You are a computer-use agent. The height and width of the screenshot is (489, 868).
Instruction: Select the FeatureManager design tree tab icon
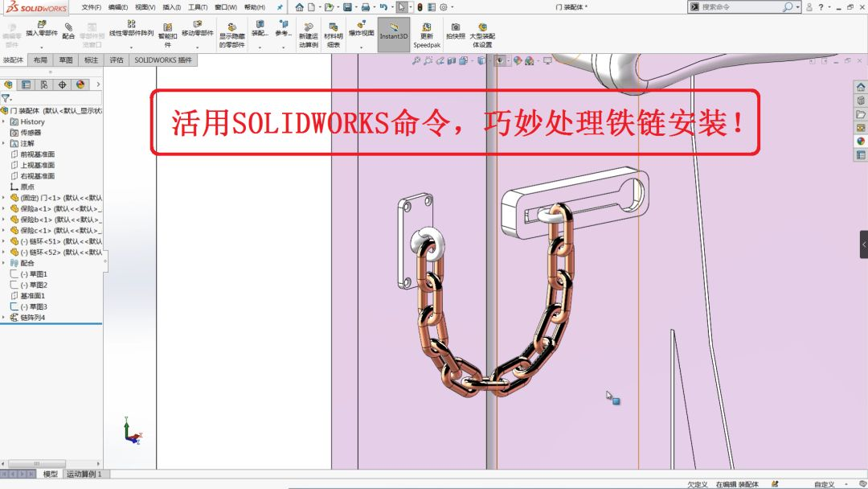8,84
